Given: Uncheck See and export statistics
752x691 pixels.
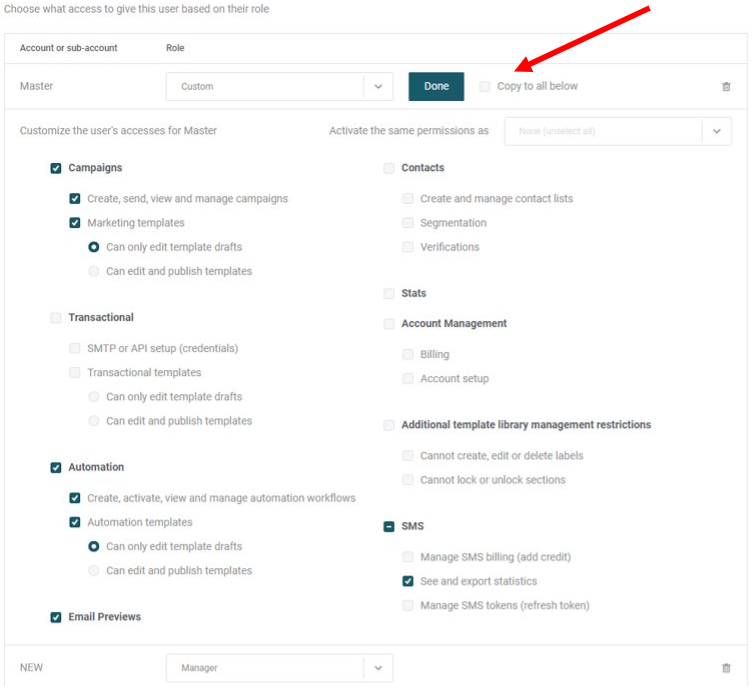Looking at the screenshot, I should click(408, 581).
